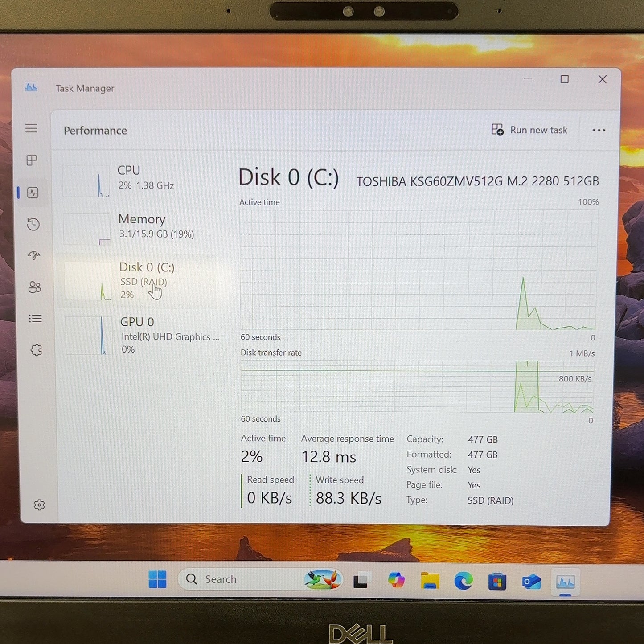Click the TOSHIBA KSG60ZMV512G model text

coord(477,181)
